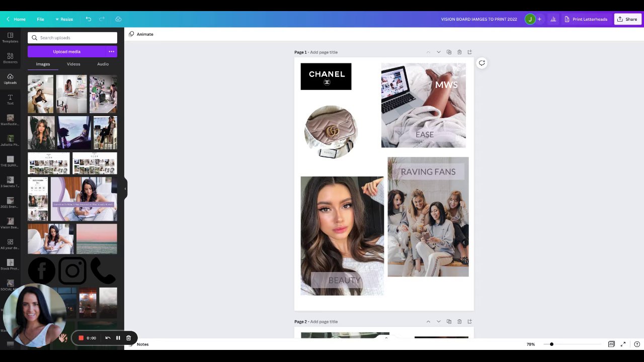Open the insights bar chart icon
Screen dimensions: 644x362
(x=553, y=19)
